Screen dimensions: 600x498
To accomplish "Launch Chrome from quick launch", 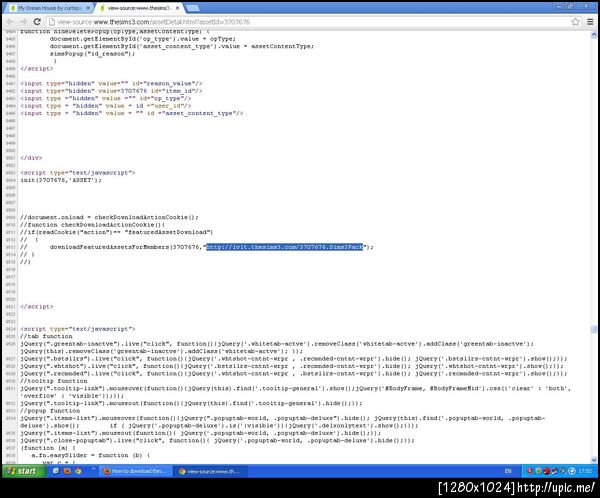I will pyautogui.click(x=78, y=471).
